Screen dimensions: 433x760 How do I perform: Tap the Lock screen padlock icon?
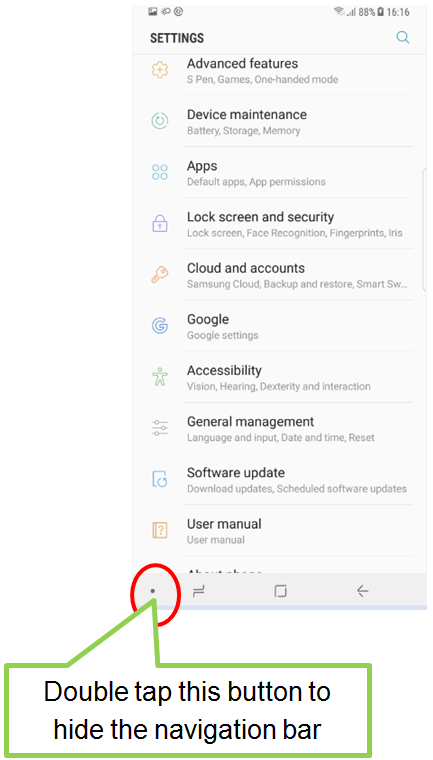coord(160,223)
